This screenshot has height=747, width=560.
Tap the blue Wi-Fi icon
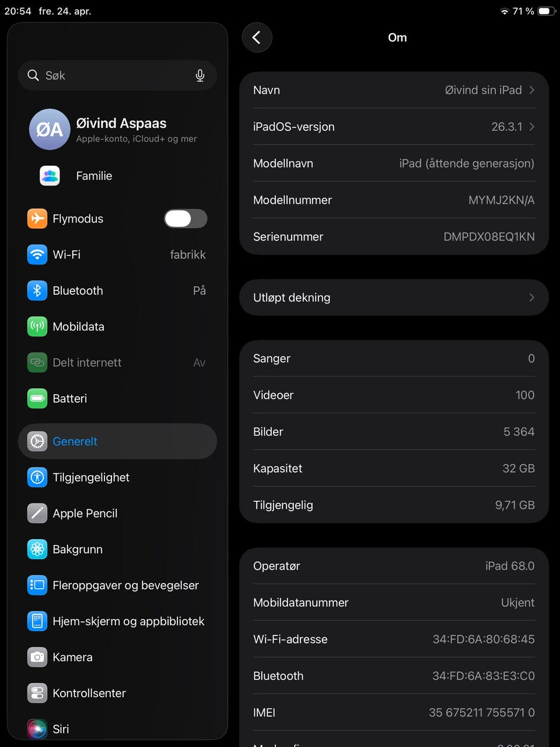[37, 254]
